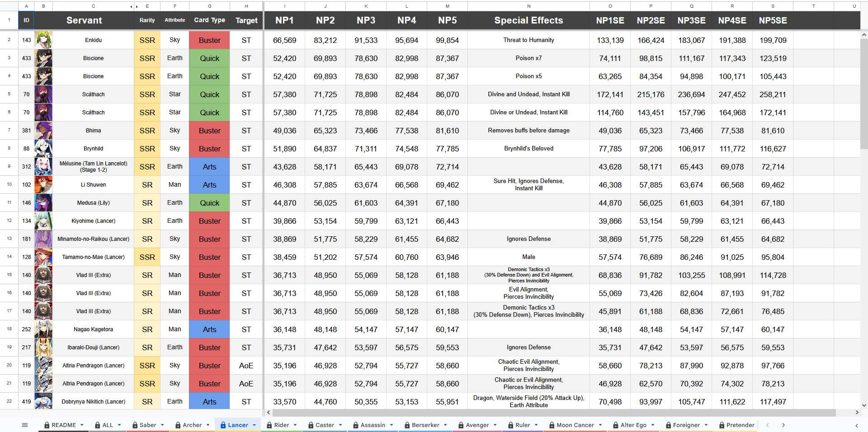Click vertical scrollbar down arrow
868x432 pixels.
(864, 405)
